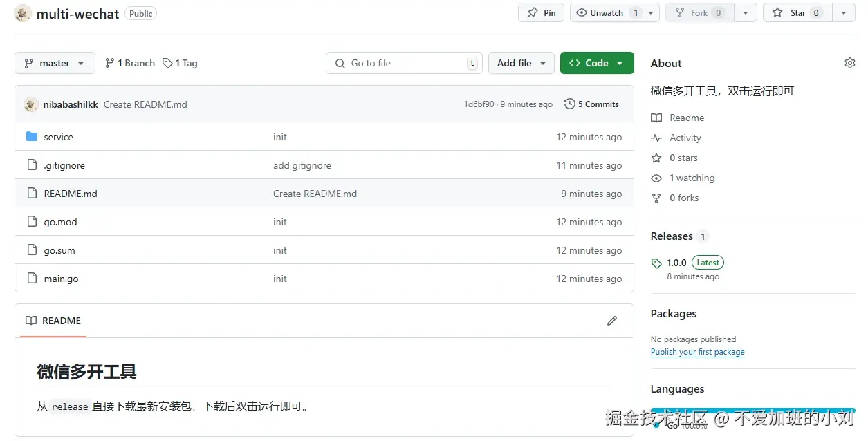Image resolution: width=868 pixels, height=441 pixels.
Task: Click the committer avatar in latest commit row
Action: (31, 104)
